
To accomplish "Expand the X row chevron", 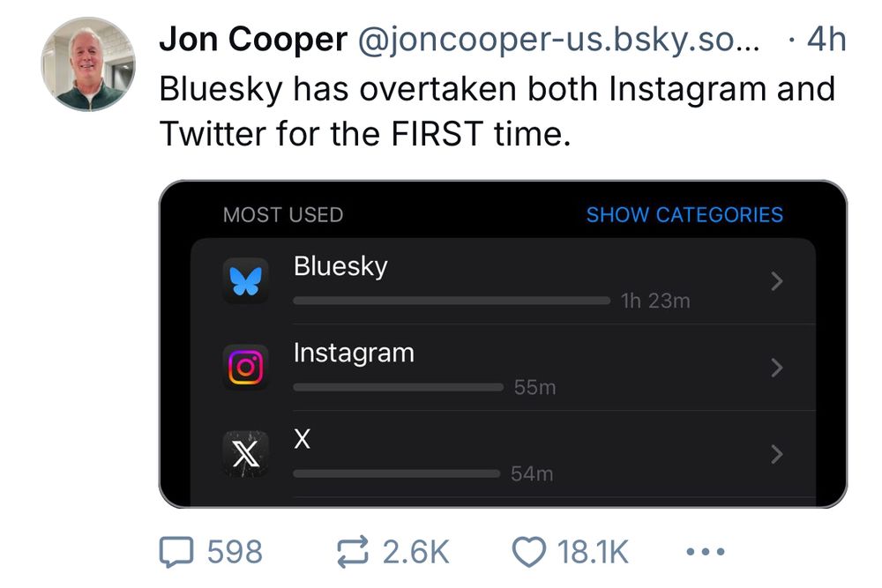I will click(x=777, y=454).
